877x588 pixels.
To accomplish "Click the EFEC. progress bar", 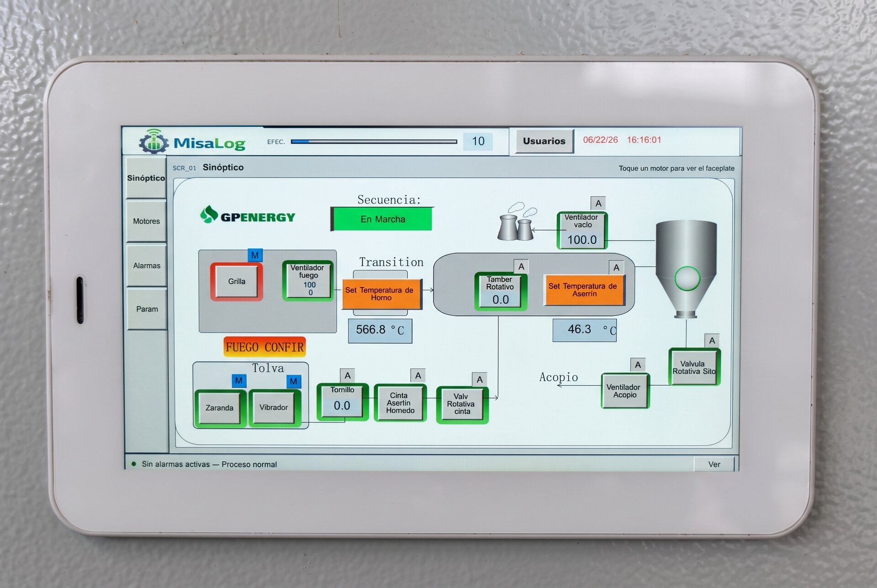I will coord(374,142).
